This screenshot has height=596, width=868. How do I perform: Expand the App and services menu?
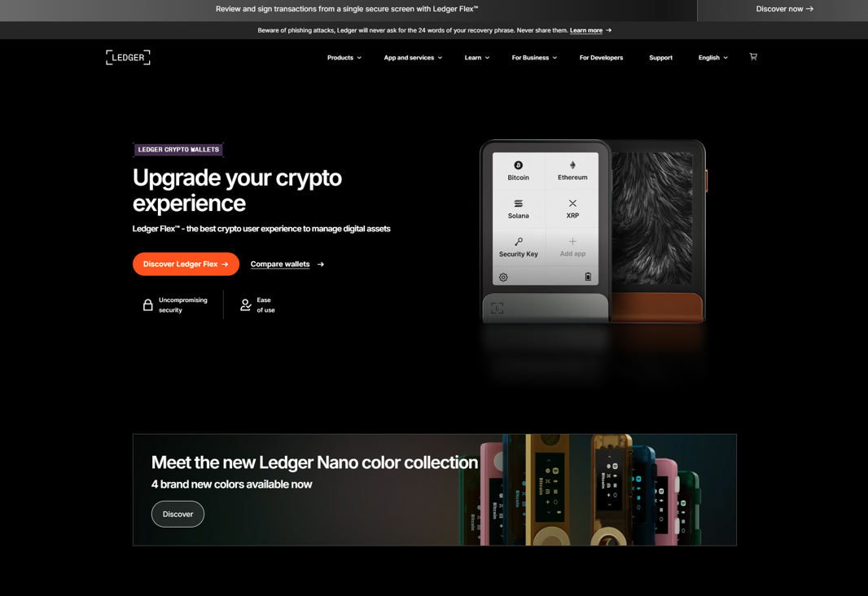click(x=413, y=58)
